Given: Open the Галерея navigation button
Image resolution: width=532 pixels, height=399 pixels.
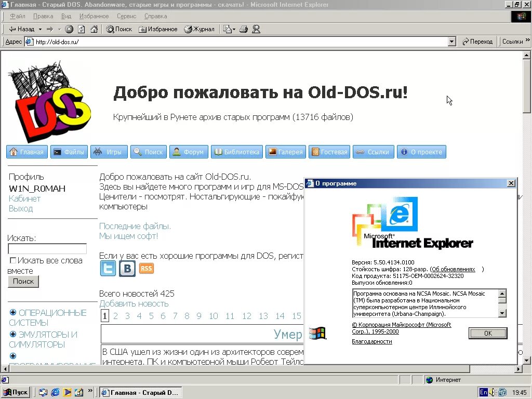Looking at the screenshot, I should point(286,152).
